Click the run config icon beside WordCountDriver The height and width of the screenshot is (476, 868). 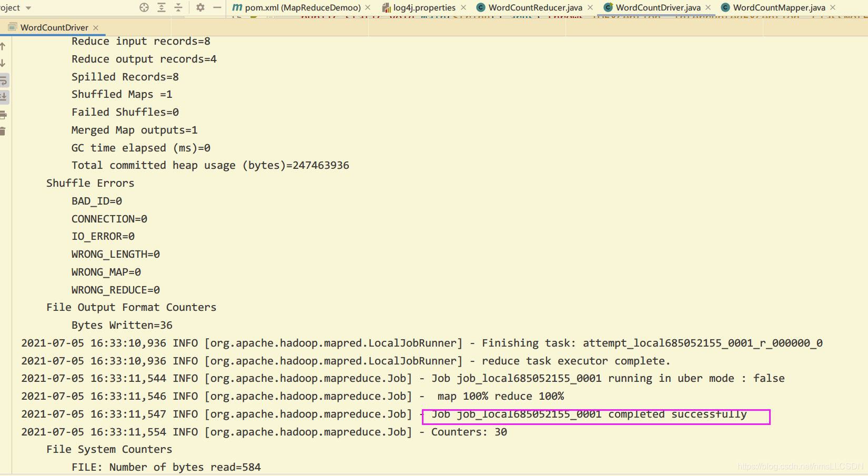(x=13, y=27)
